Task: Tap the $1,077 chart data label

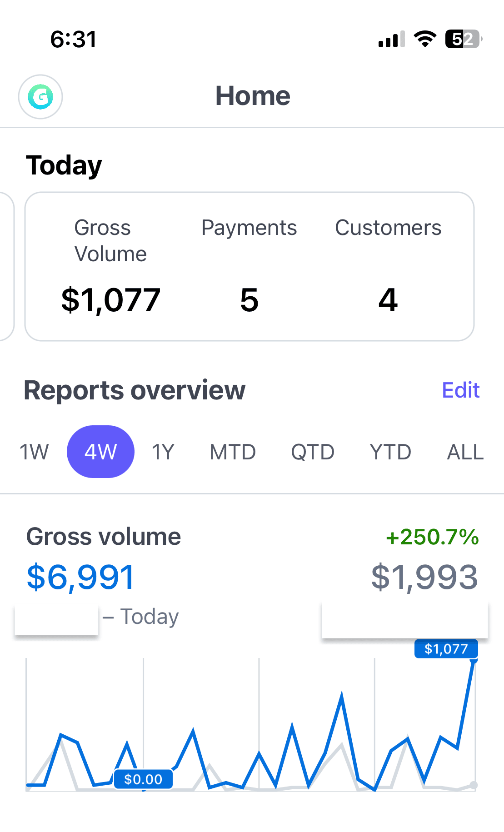Action: 446,649
